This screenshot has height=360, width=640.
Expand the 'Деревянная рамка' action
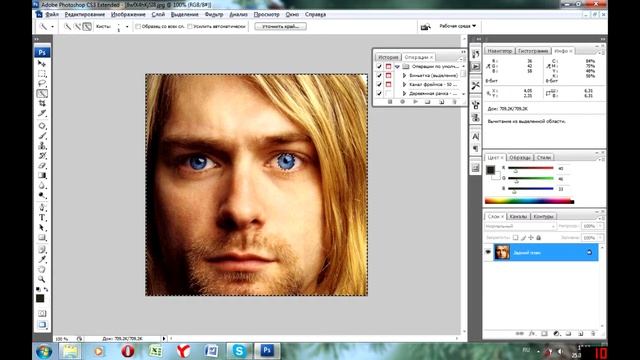tap(404, 93)
